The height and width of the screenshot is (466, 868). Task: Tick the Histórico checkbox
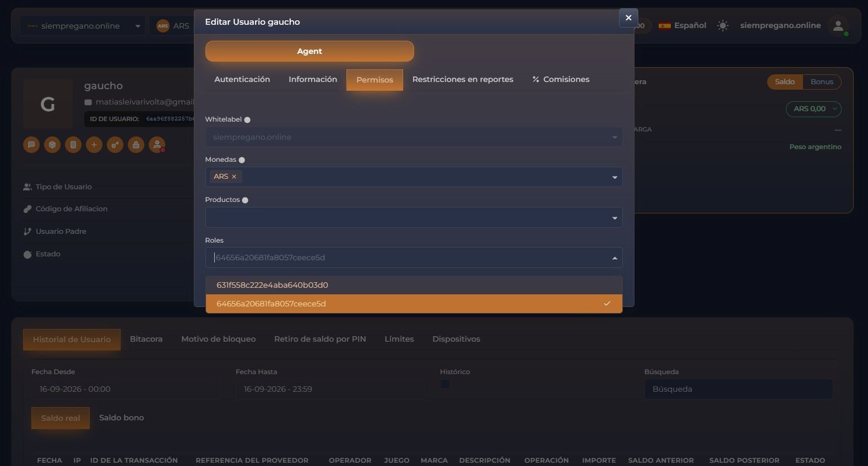[x=445, y=384]
